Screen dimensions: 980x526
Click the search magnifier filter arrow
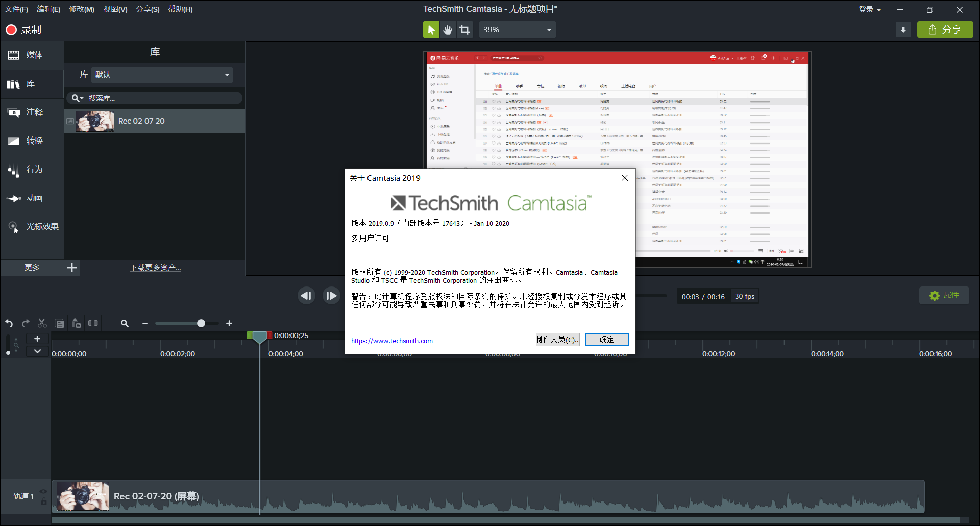pyautogui.click(x=78, y=98)
